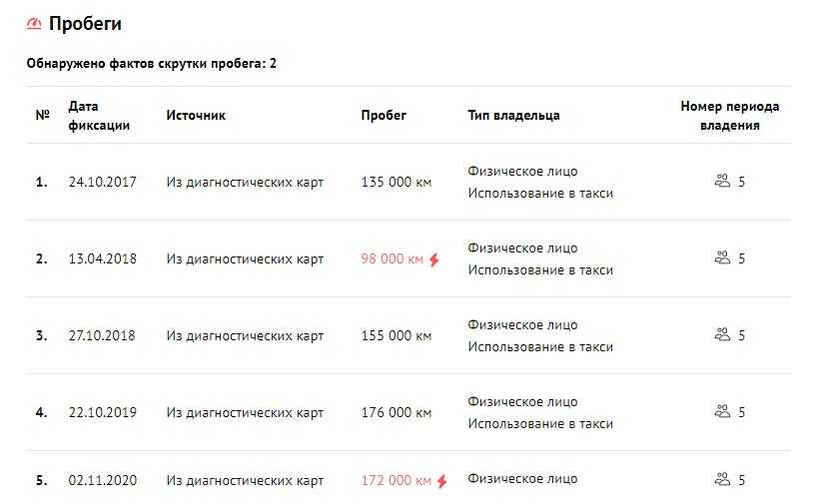
Task: Click the owners icon in row 2
Action: pyautogui.click(x=723, y=258)
